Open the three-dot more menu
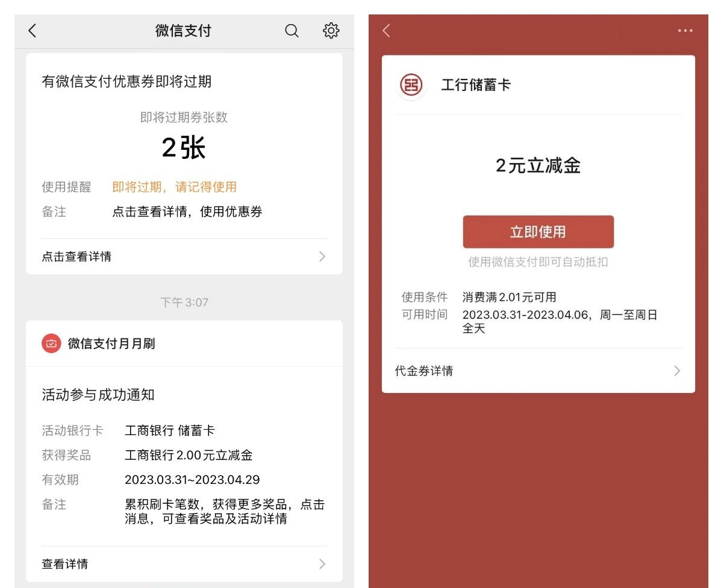The image size is (718, 588). [685, 31]
